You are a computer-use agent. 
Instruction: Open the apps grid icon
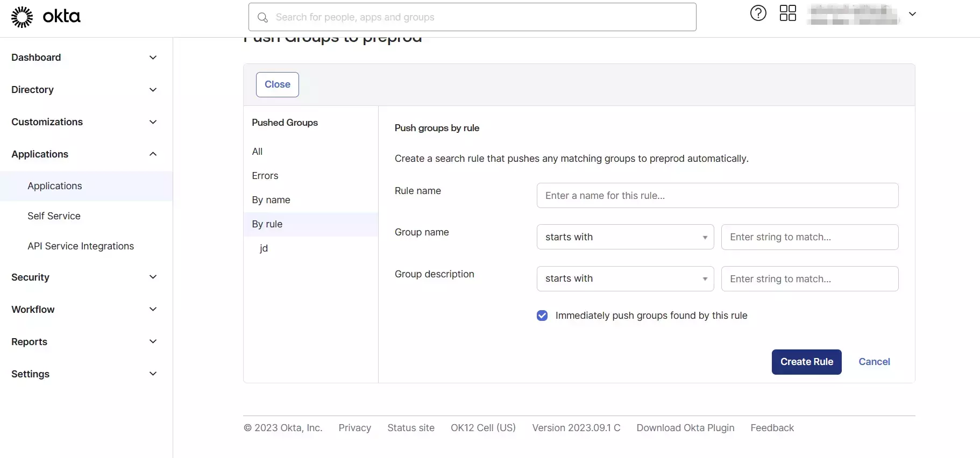[x=787, y=13]
